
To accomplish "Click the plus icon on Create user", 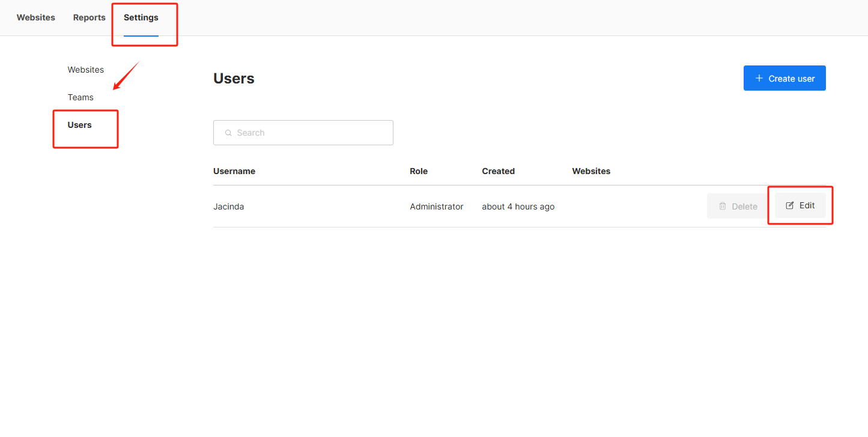I will [759, 78].
